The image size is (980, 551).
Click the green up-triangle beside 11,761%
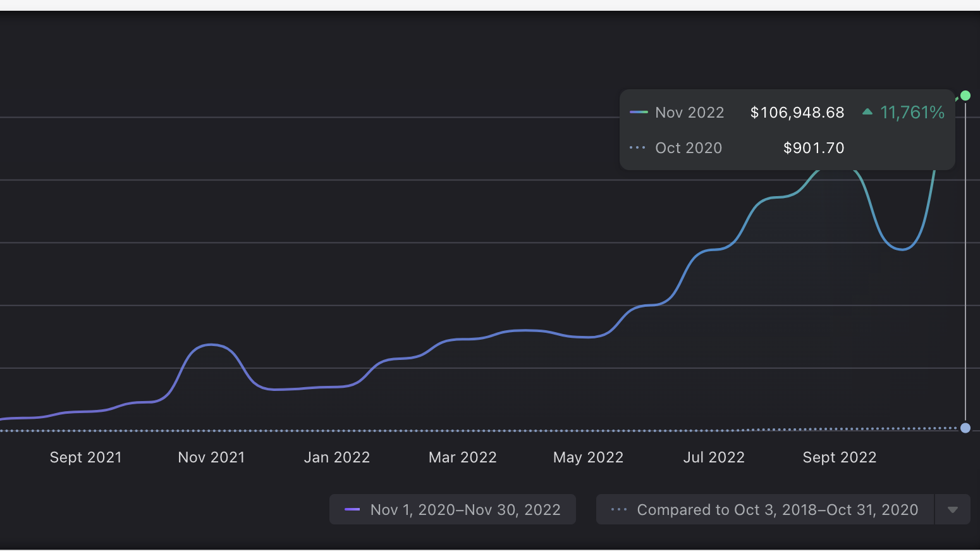[867, 112]
